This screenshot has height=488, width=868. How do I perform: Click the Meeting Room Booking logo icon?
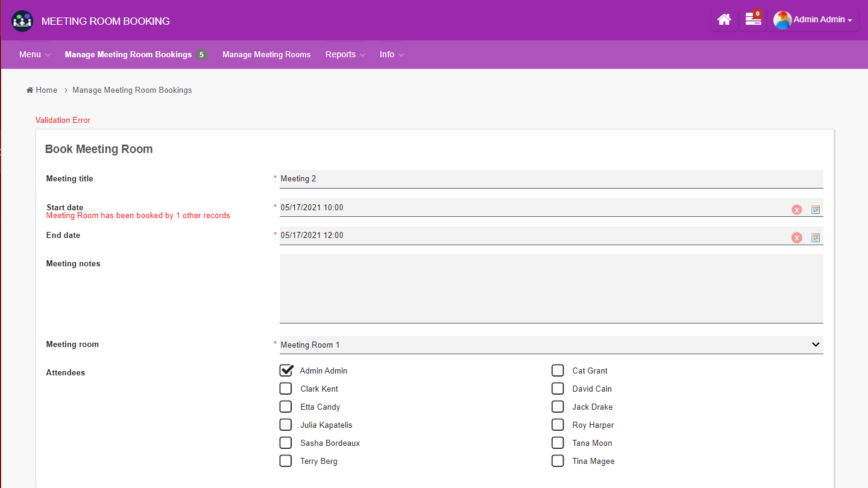tap(22, 21)
